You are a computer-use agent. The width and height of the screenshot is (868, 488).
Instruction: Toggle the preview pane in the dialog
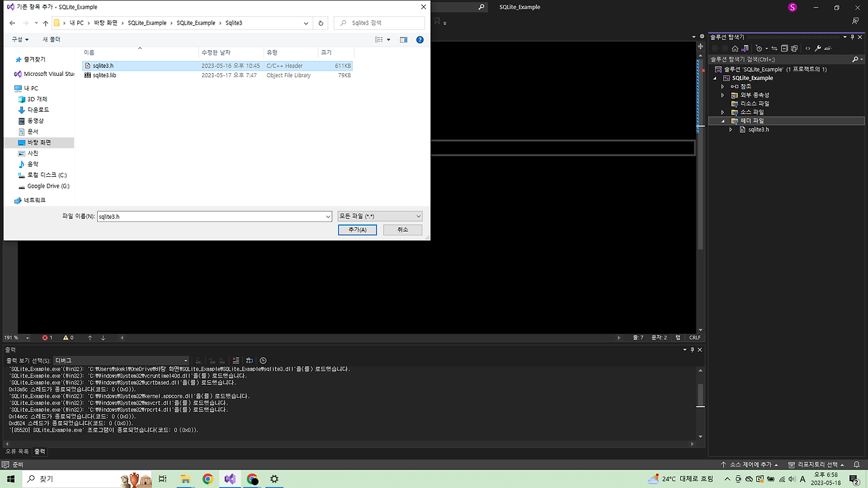403,39
